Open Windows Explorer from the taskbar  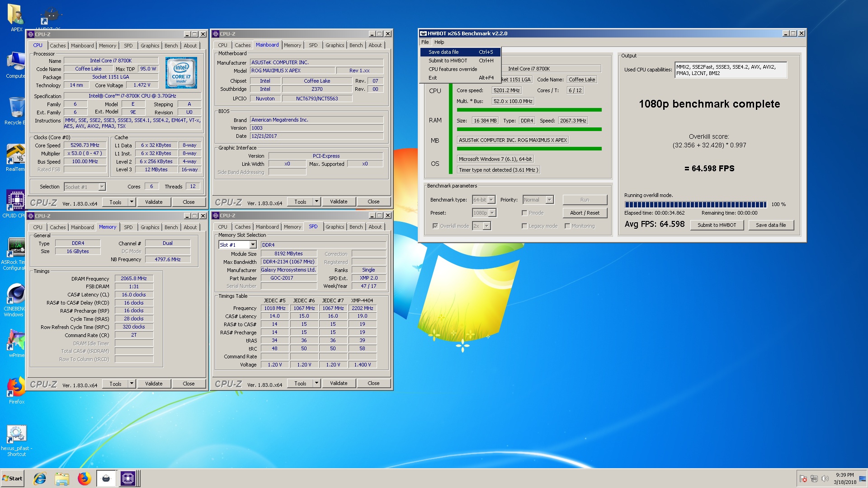[62, 479]
